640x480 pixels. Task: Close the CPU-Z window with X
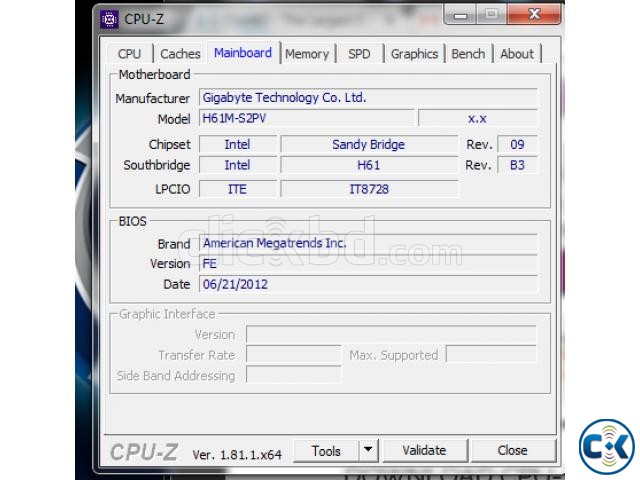coord(533,14)
